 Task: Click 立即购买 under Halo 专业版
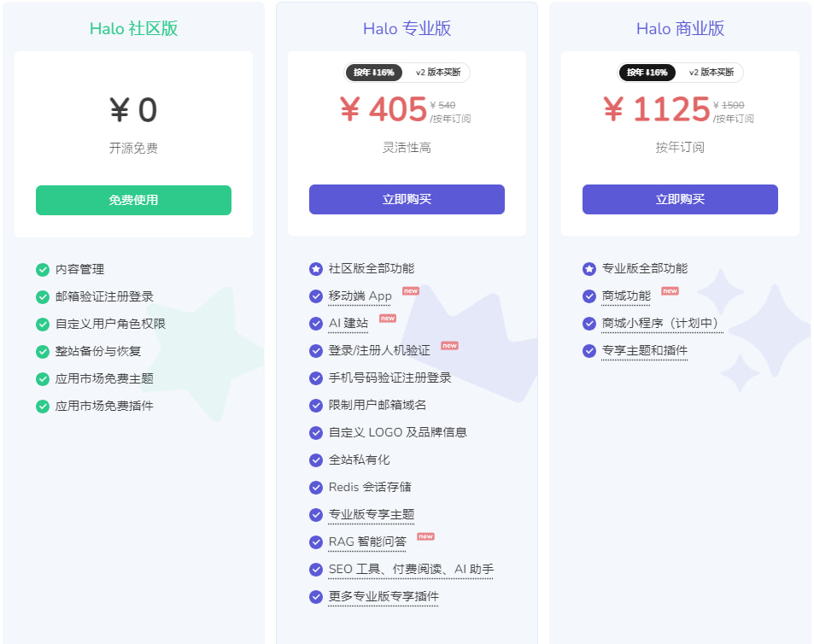point(407,199)
